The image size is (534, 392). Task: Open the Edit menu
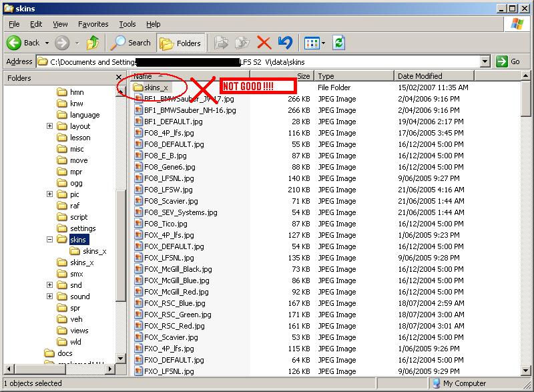[36, 24]
